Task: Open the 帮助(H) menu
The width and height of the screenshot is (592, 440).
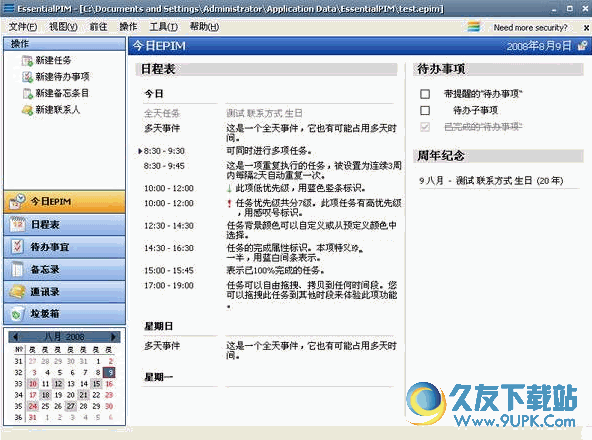Action: [x=204, y=27]
